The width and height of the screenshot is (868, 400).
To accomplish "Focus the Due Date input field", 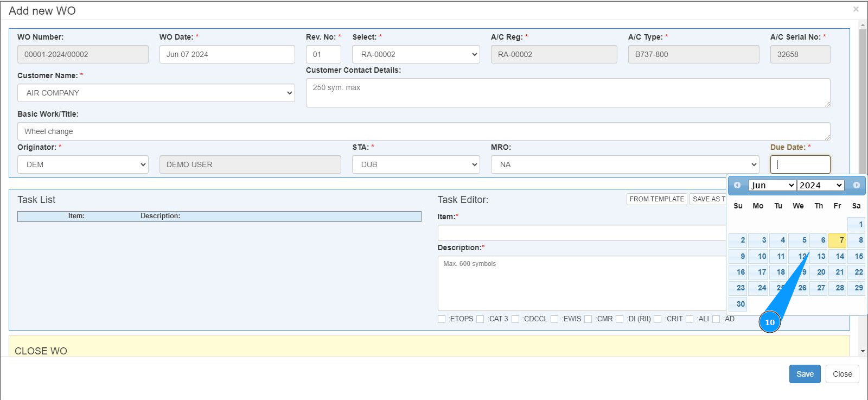I will click(x=800, y=164).
